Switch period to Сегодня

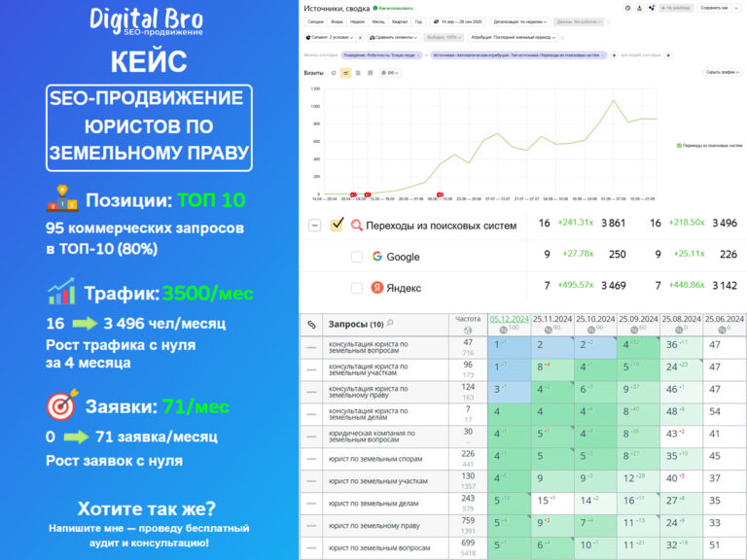point(315,22)
